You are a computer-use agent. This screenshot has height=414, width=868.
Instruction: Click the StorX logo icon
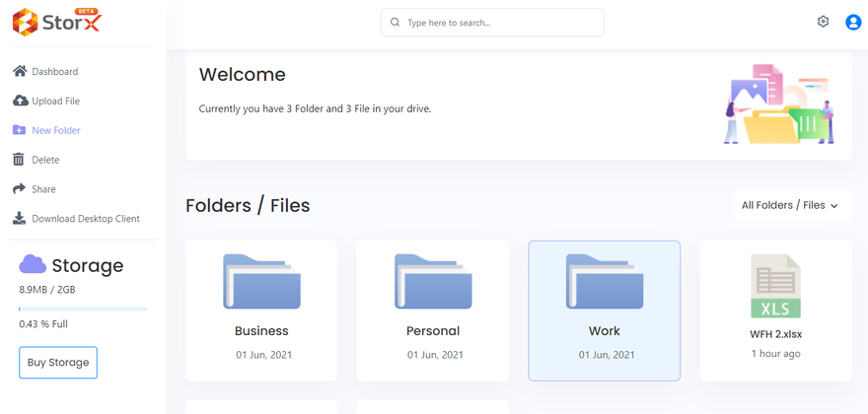pos(25,22)
